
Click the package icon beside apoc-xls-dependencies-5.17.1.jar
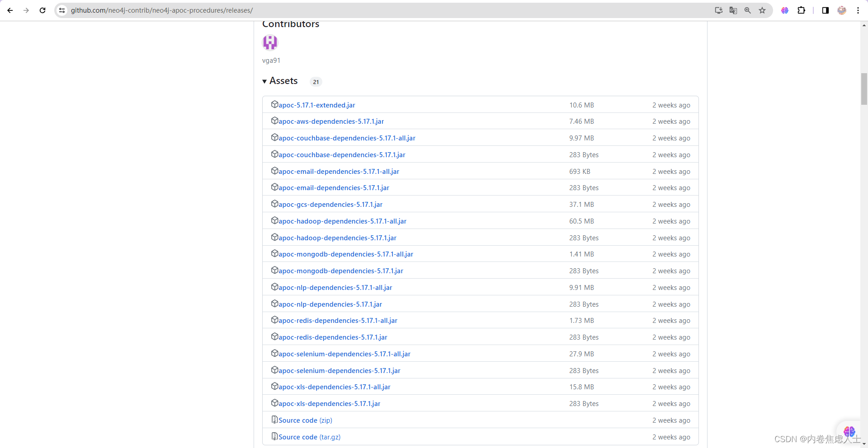point(274,403)
